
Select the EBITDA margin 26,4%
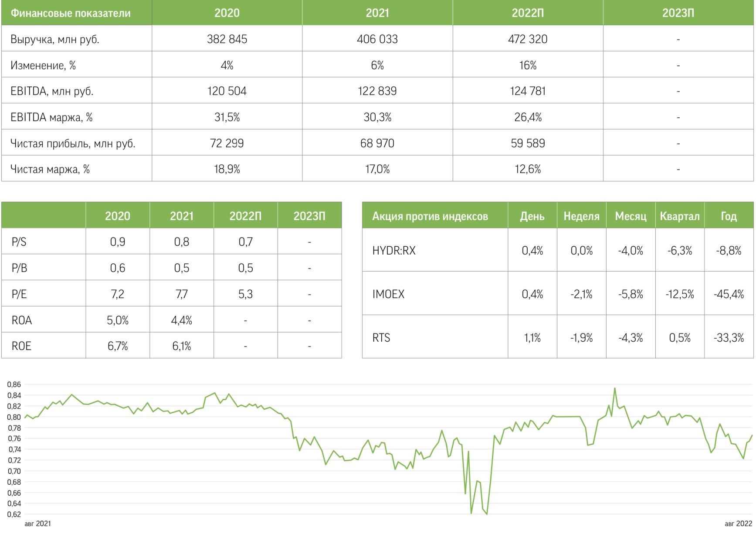point(528,117)
